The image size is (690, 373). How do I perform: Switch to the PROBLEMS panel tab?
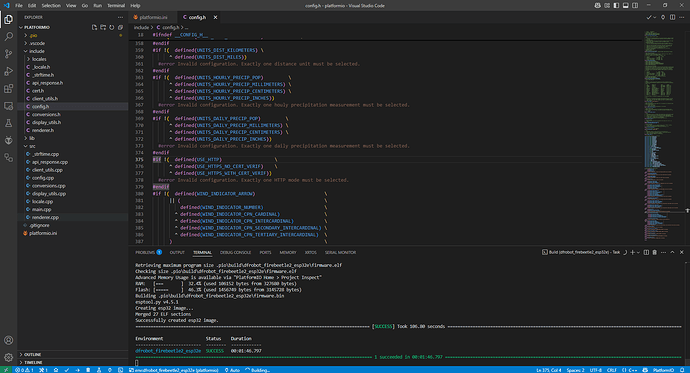pyautogui.click(x=148, y=252)
